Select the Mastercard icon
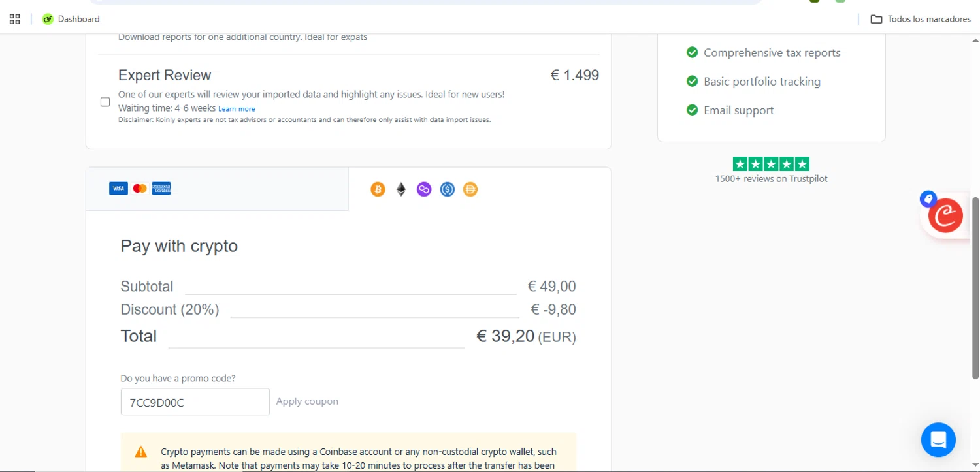This screenshot has width=980, height=472. (x=140, y=189)
